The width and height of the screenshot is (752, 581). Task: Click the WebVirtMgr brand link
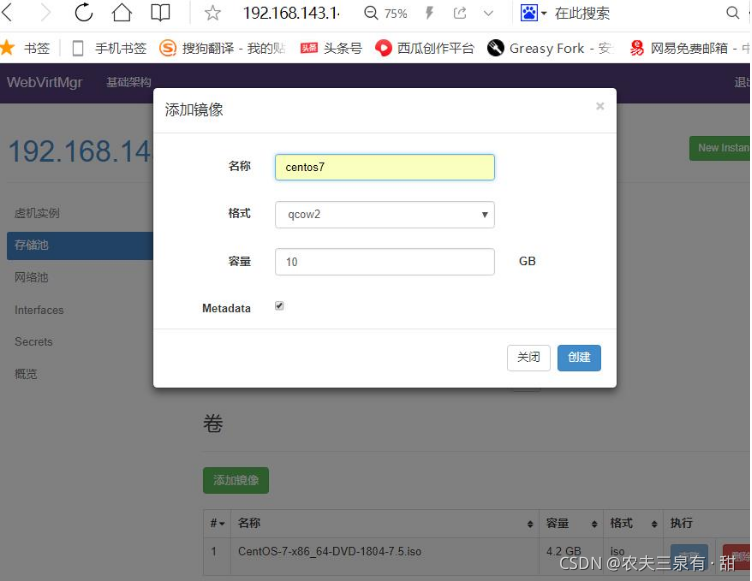pyautogui.click(x=45, y=82)
